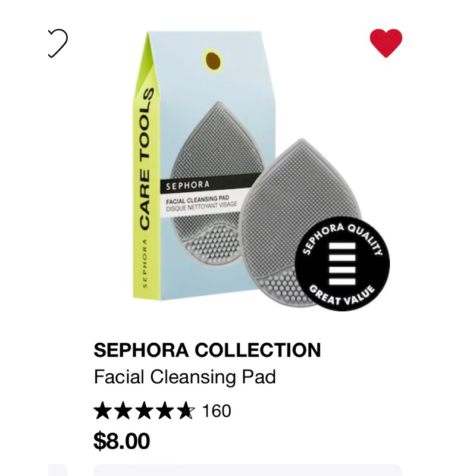Open the blue product box image
The width and height of the screenshot is (476, 476).
[x=203, y=165]
